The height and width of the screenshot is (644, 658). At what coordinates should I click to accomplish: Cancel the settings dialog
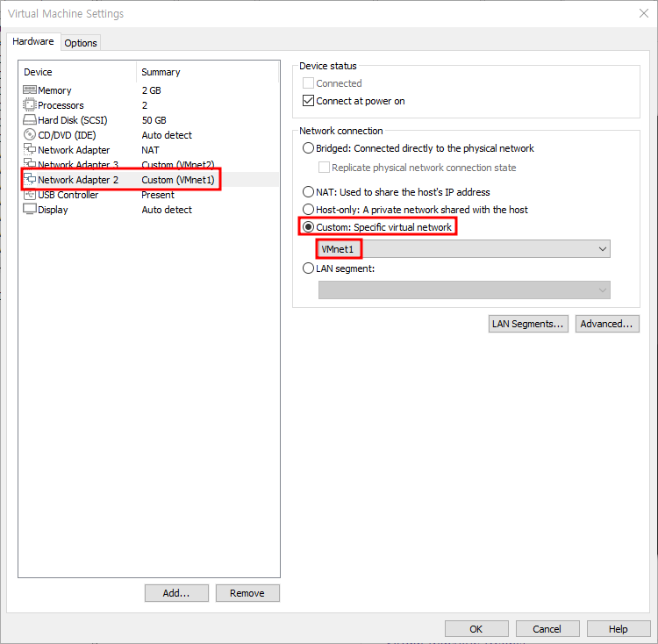click(547, 629)
